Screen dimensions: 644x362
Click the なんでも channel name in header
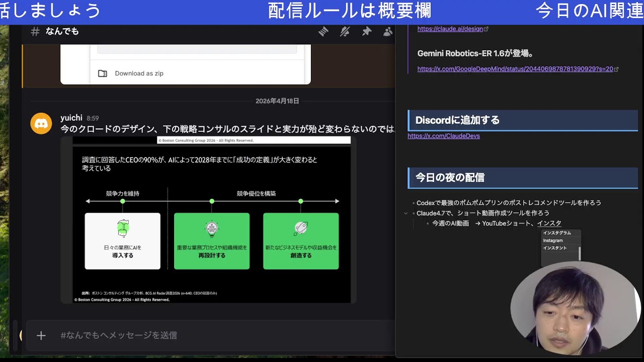62,31
